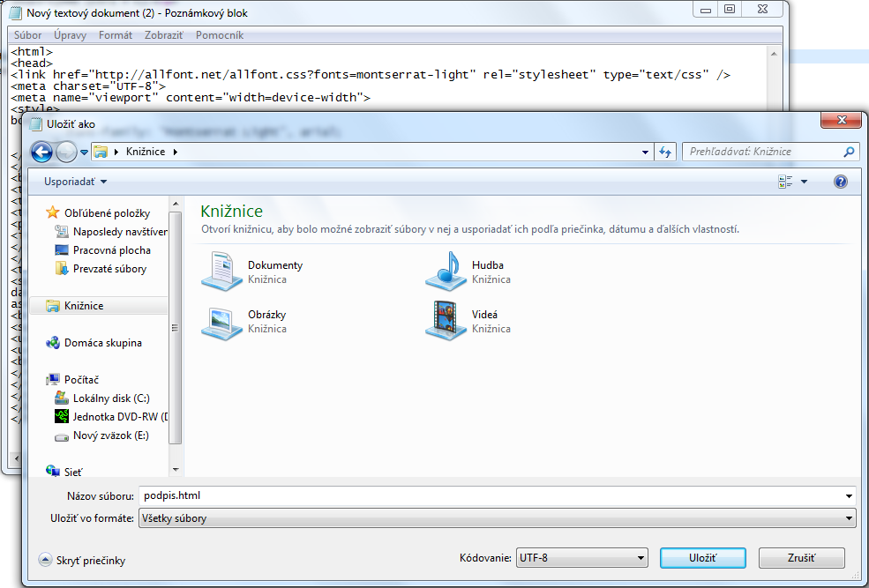Viewport: 869px width, 588px height.
Task: Open the view options dropdown arrow
Action: tap(804, 182)
